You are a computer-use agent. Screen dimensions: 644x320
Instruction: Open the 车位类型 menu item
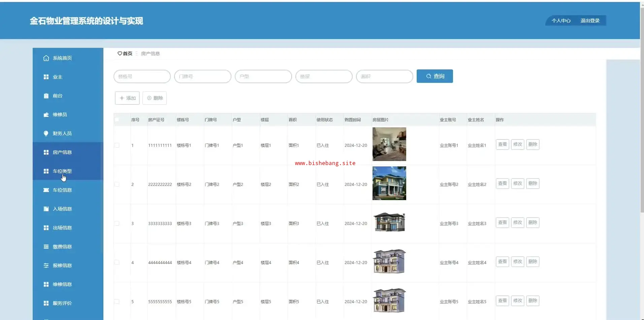point(62,171)
